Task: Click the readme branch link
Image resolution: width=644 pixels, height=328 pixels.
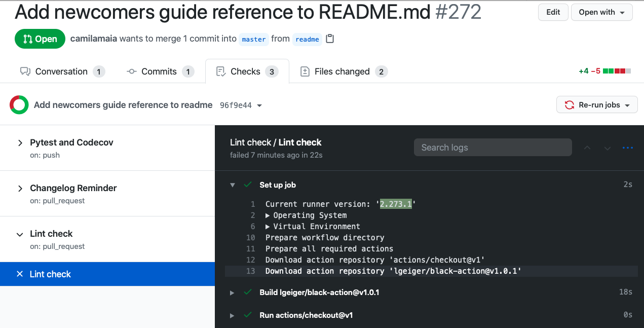Action: click(x=307, y=39)
